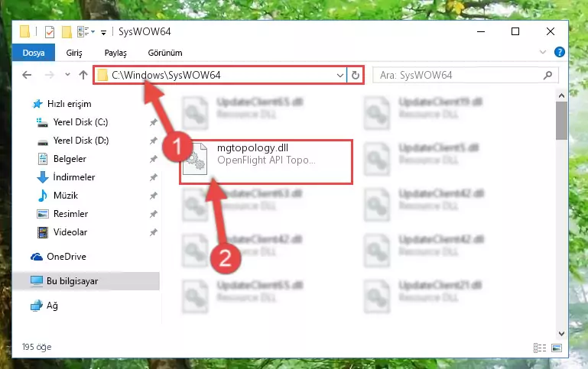Click the window folder icon in title bar

(x=24, y=31)
